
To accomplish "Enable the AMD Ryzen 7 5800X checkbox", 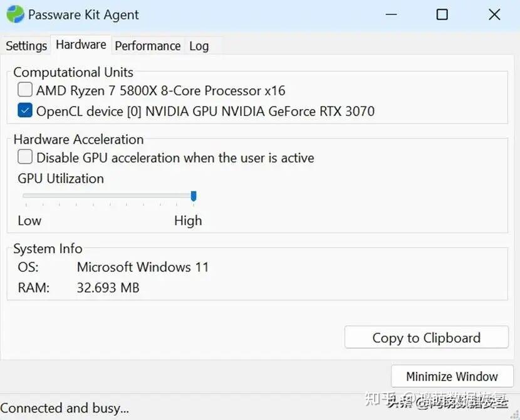I will point(25,90).
